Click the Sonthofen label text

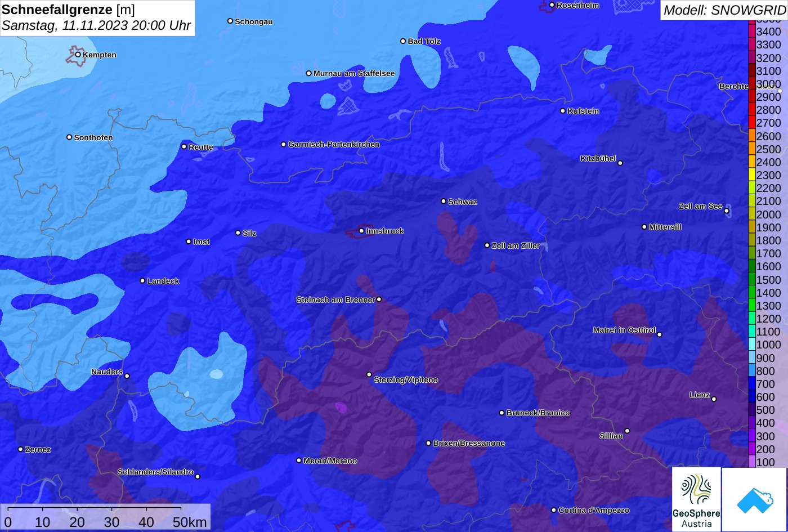pyautogui.click(x=93, y=137)
